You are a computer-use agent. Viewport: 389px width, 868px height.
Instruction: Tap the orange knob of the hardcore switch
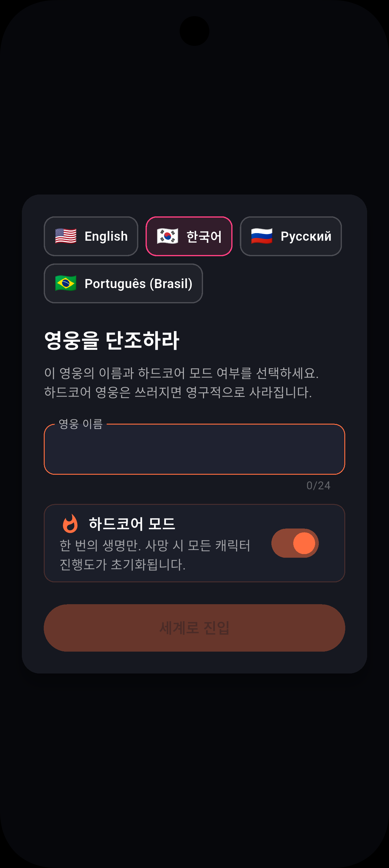coord(304,543)
